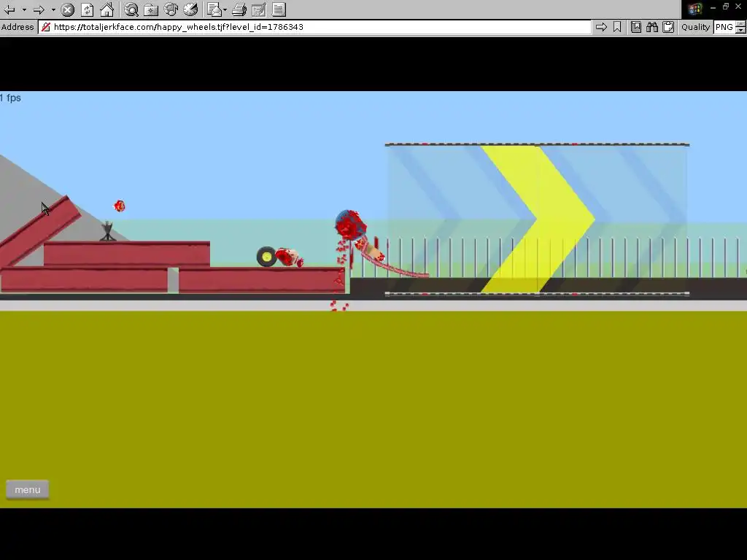The image size is (747, 560).
Task: Click the bookmark ribbon icon
Action: [x=617, y=27]
